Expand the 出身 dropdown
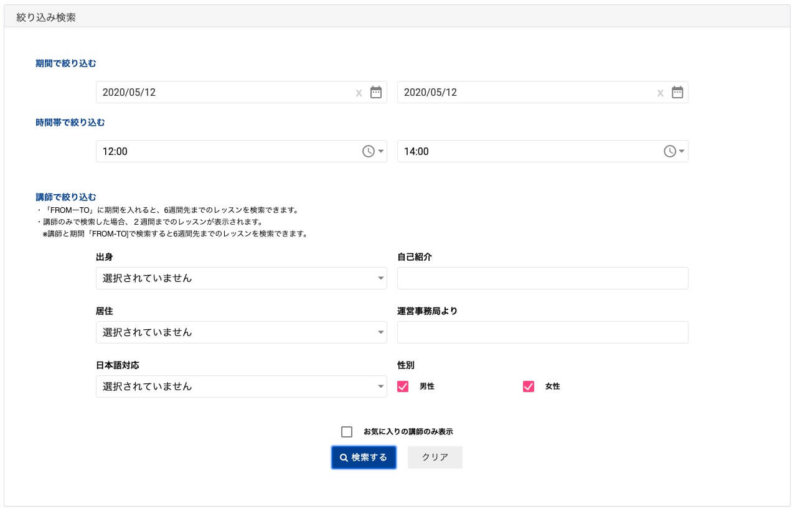 click(x=241, y=278)
